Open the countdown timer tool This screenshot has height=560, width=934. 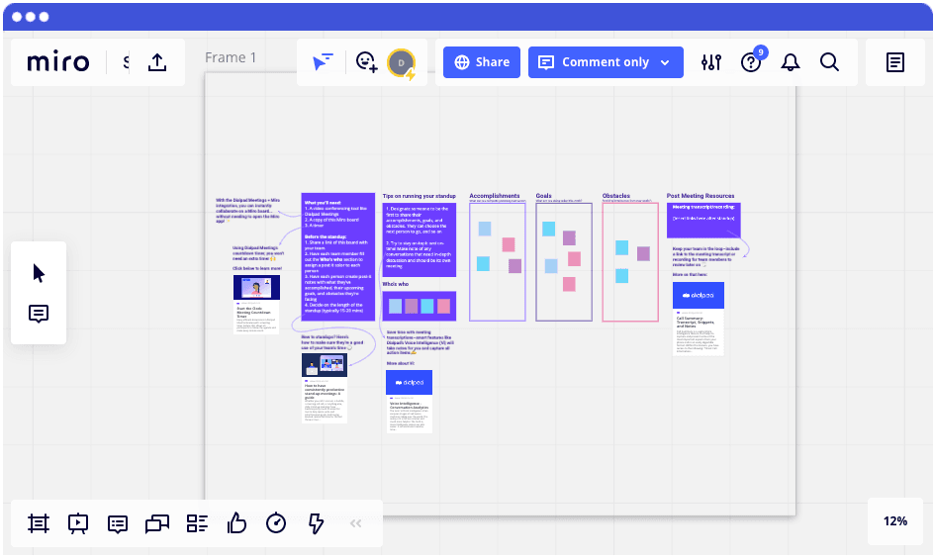click(x=276, y=523)
